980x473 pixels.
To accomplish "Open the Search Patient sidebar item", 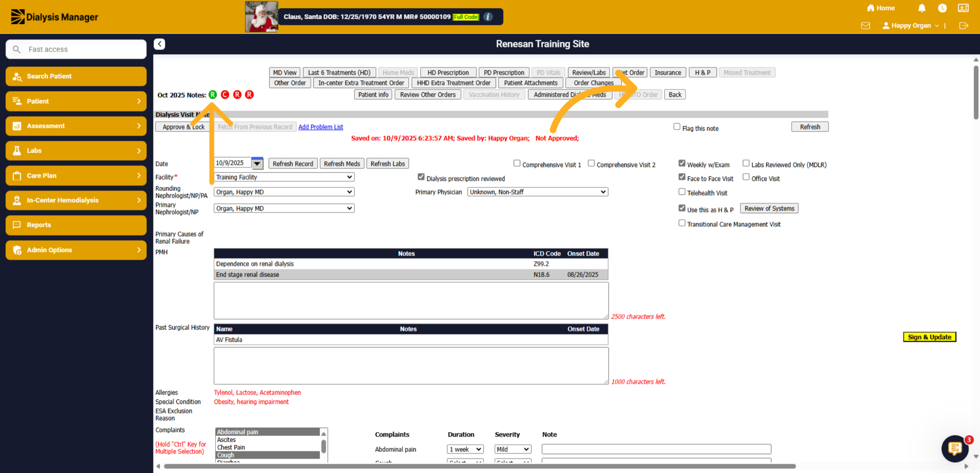I will click(x=76, y=76).
